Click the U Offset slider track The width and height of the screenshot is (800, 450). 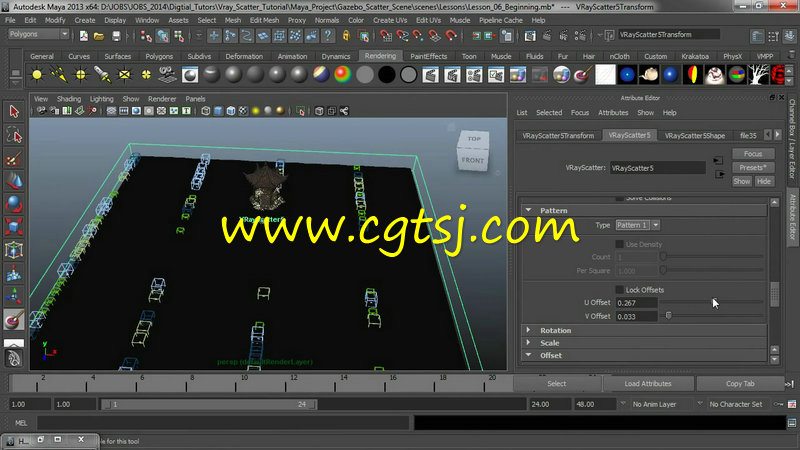(x=712, y=302)
